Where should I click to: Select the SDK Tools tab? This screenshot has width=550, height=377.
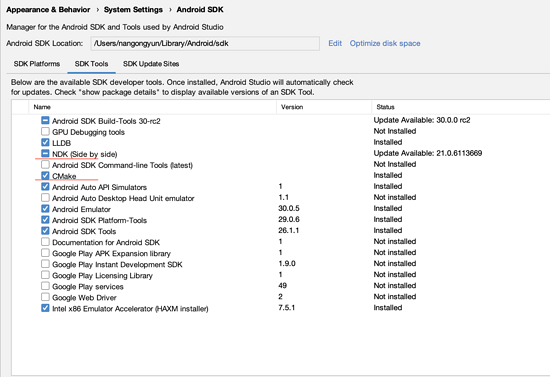[91, 64]
